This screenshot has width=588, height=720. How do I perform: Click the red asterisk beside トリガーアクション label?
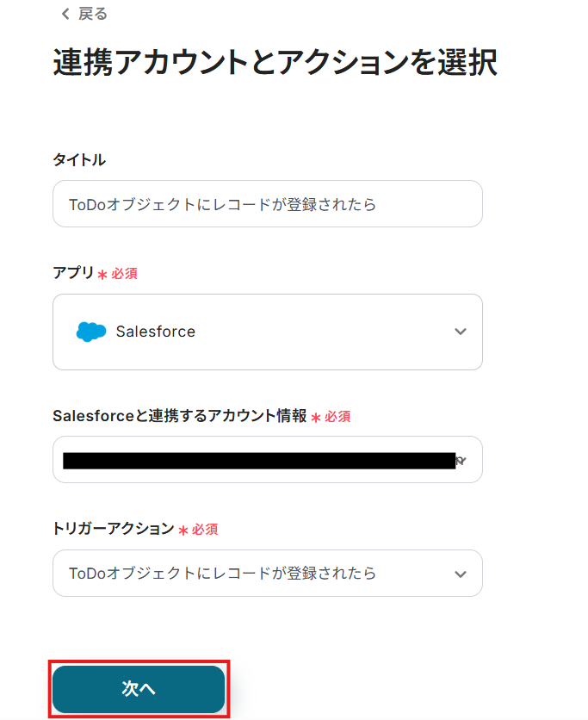tap(183, 530)
